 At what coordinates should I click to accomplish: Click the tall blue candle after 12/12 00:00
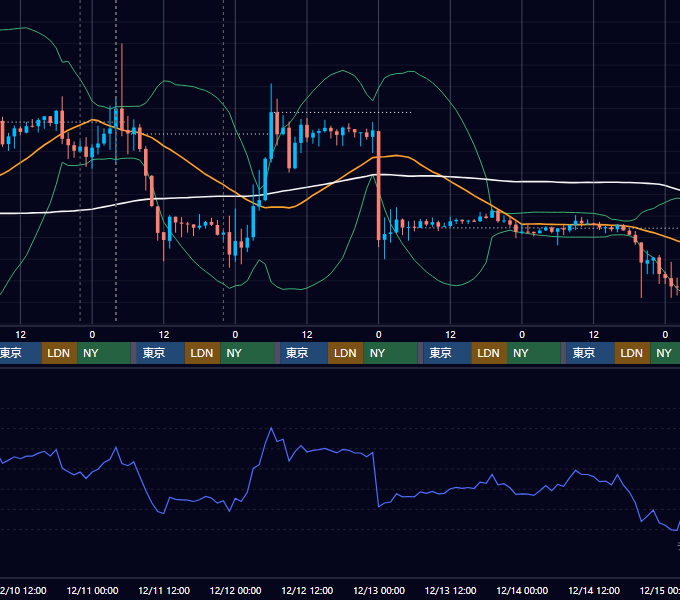click(271, 136)
